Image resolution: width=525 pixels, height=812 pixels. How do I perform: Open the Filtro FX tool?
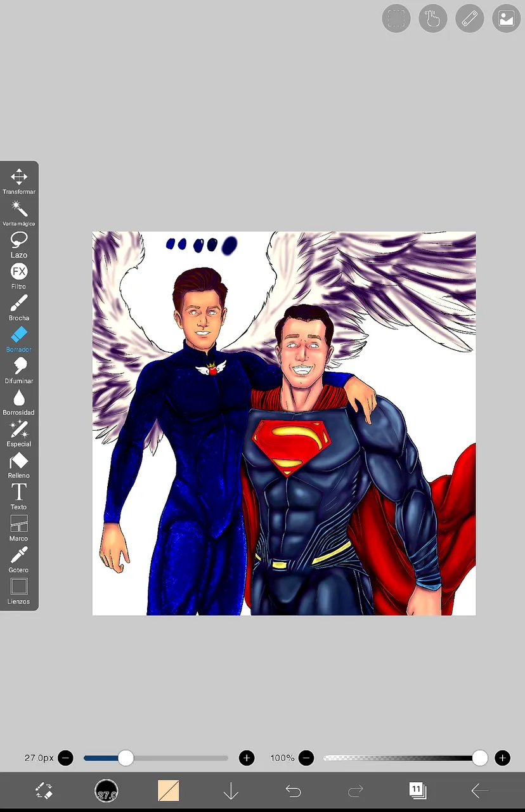[x=19, y=276]
